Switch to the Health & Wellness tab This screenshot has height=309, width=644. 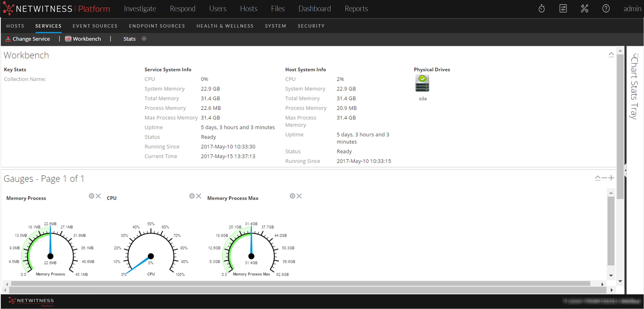pyautogui.click(x=225, y=26)
